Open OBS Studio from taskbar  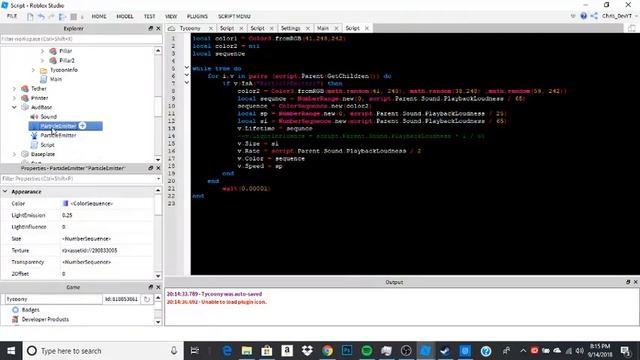click(406, 351)
